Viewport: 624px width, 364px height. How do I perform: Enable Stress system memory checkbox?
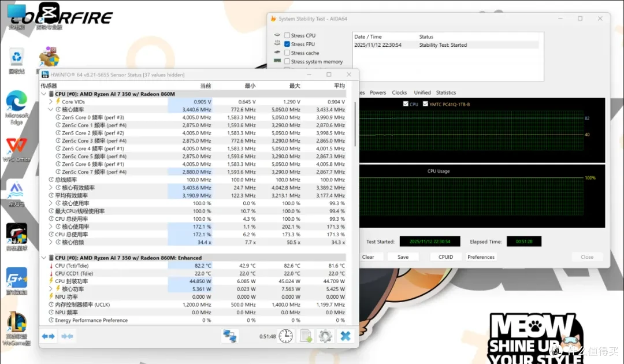pyautogui.click(x=287, y=62)
